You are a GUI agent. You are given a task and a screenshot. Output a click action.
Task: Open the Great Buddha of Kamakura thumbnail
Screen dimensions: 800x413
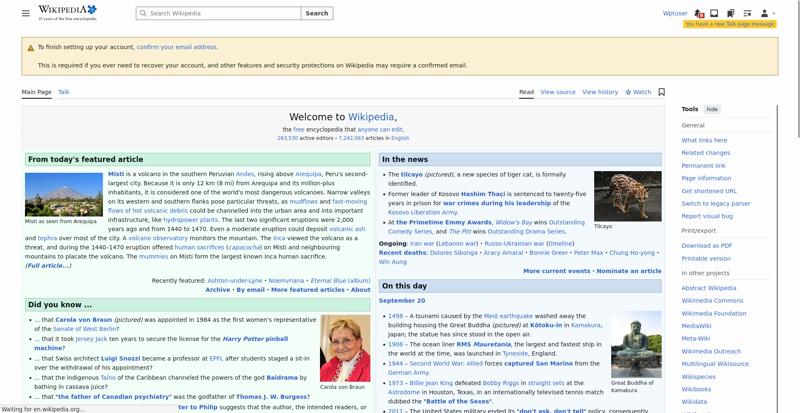(636, 345)
